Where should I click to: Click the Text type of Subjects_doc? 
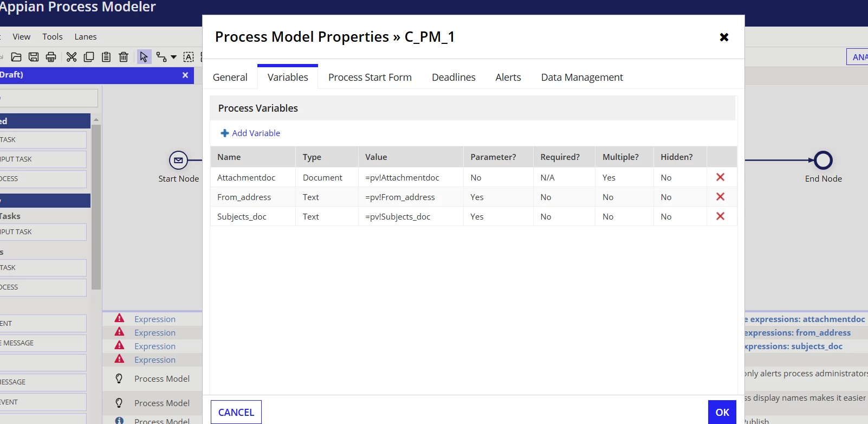(311, 216)
